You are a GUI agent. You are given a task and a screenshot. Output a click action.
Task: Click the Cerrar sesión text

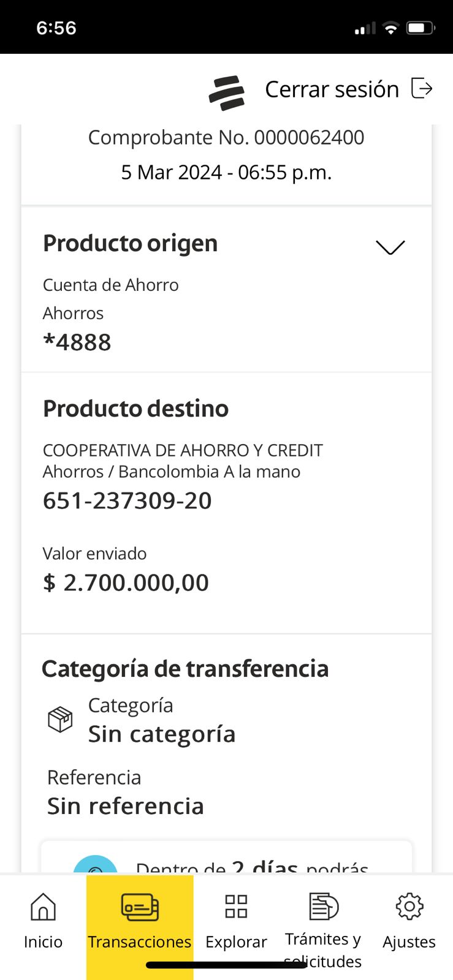pos(332,89)
